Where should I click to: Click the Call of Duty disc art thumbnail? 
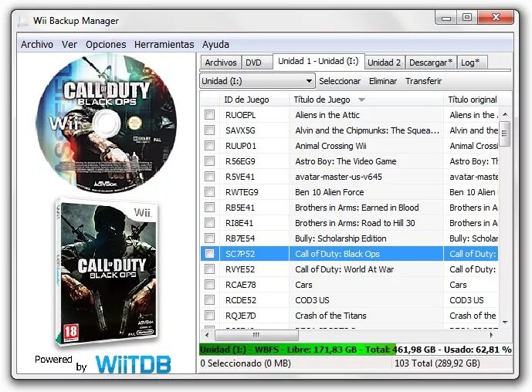(107, 123)
